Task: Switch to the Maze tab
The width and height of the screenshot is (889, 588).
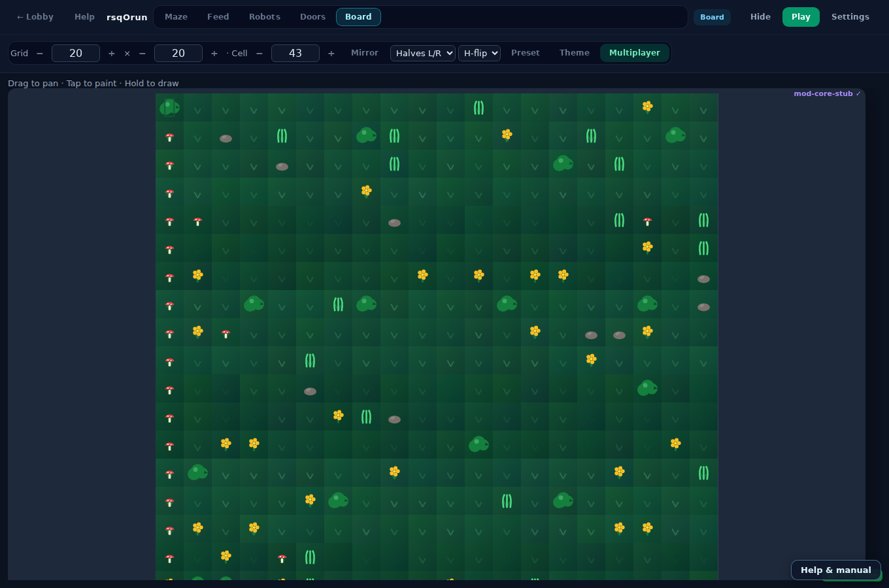Action: click(x=176, y=17)
